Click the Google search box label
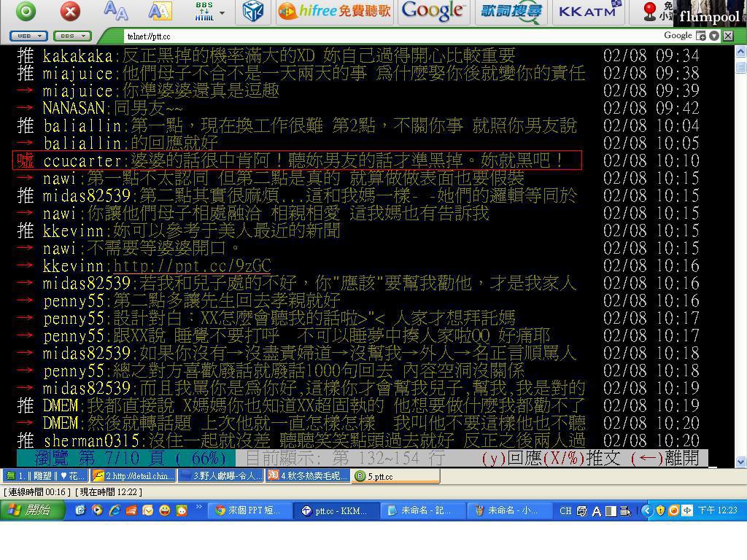This screenshot has width=747, height=560. click(678, 35)
